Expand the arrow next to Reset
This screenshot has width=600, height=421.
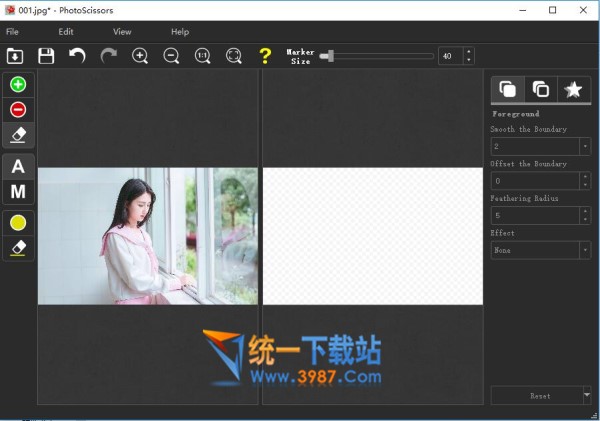pos(586,395)
